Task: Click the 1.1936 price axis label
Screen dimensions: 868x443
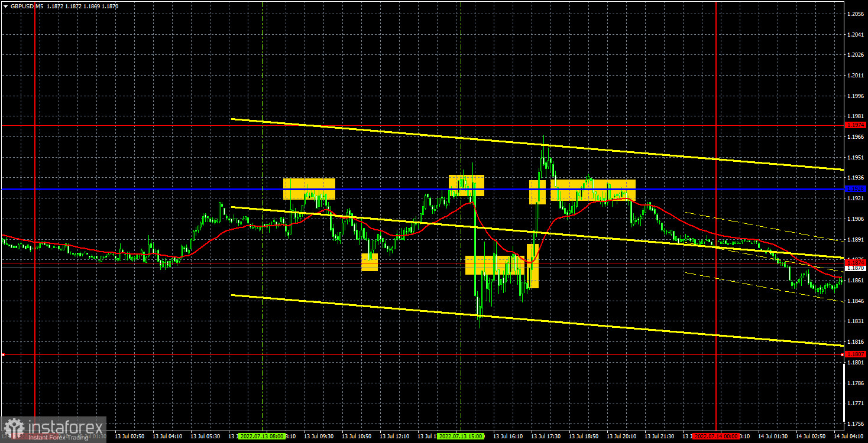Action: point(856,178)
